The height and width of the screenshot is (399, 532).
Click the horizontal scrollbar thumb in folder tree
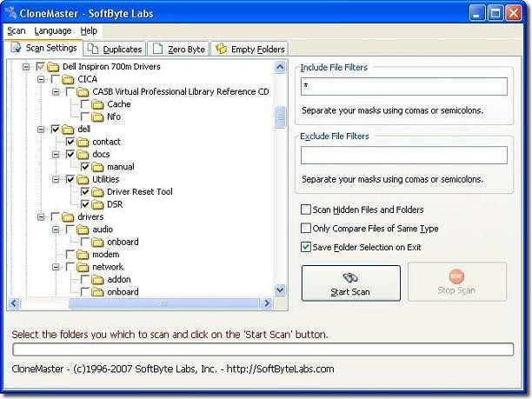[163, 303]
